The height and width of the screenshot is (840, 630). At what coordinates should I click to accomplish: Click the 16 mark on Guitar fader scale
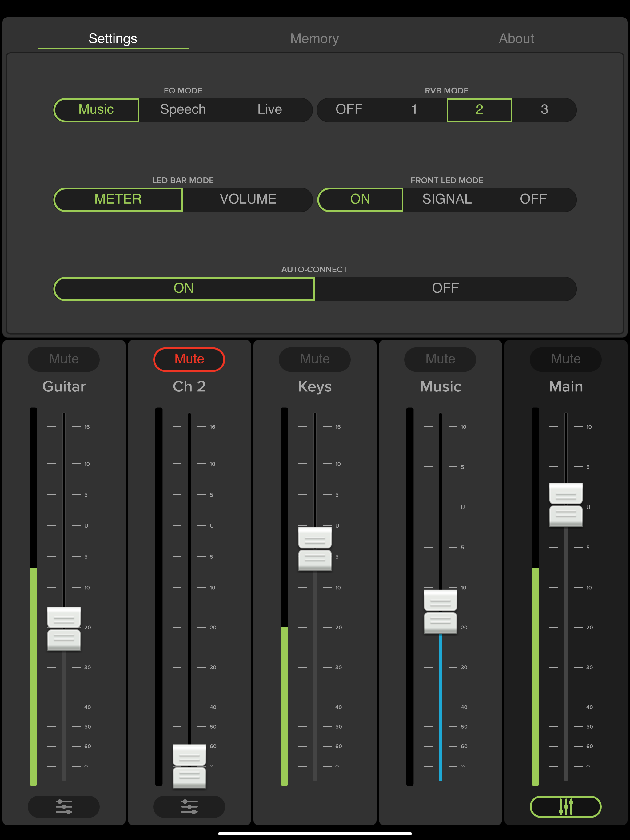(x=87, y=427)
